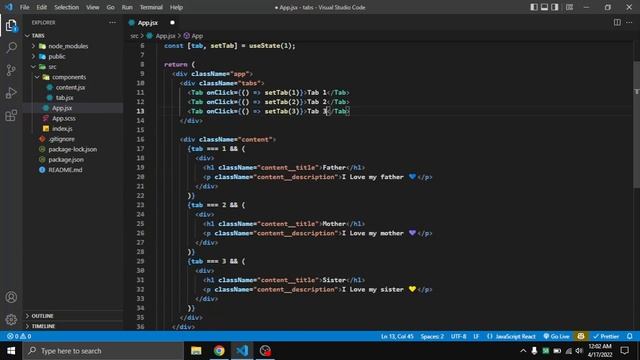Viewport: 640px width, 360px height.
Task: Show hidden system tray icons
Action: (x=523, y=351)
